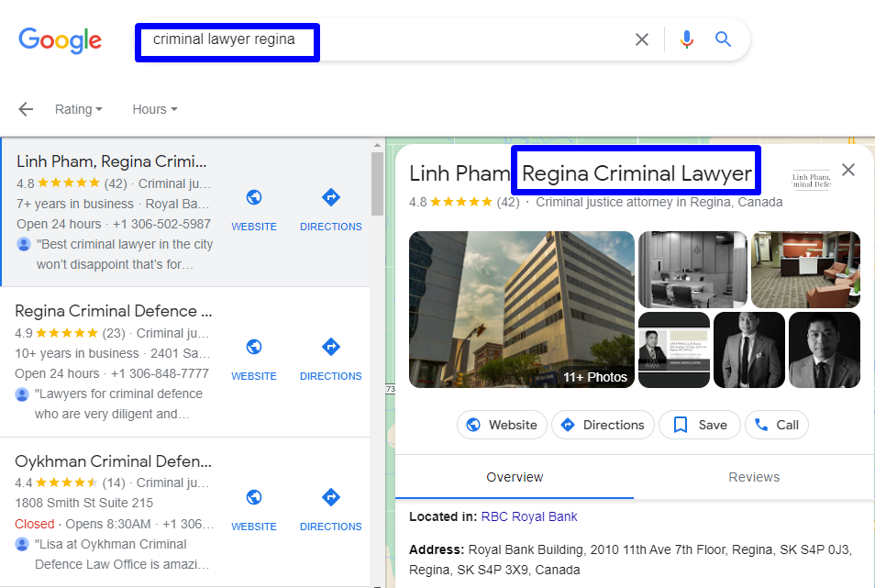Open the Website icon for Linh Pham listing
The image size is (875, 588).
tap(254, 195)
